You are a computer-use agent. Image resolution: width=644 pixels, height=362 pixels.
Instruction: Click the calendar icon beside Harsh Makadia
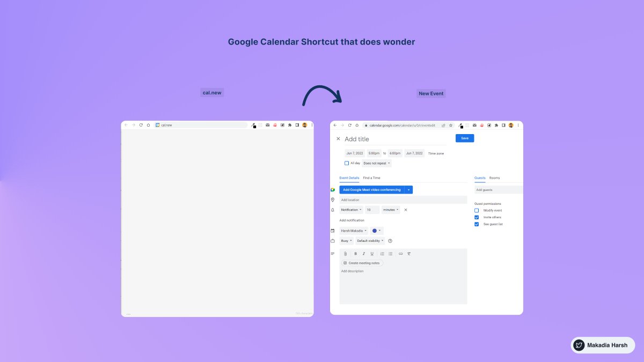333,231
